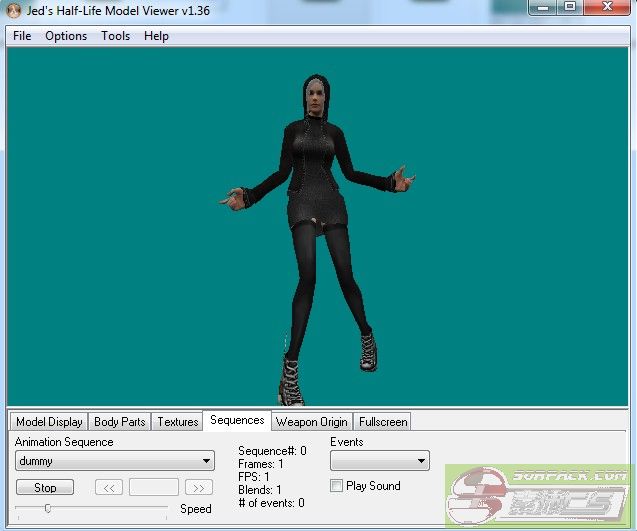Open the Tools menu
Viewport: 637px width, 531px height.
click(115, 36)
